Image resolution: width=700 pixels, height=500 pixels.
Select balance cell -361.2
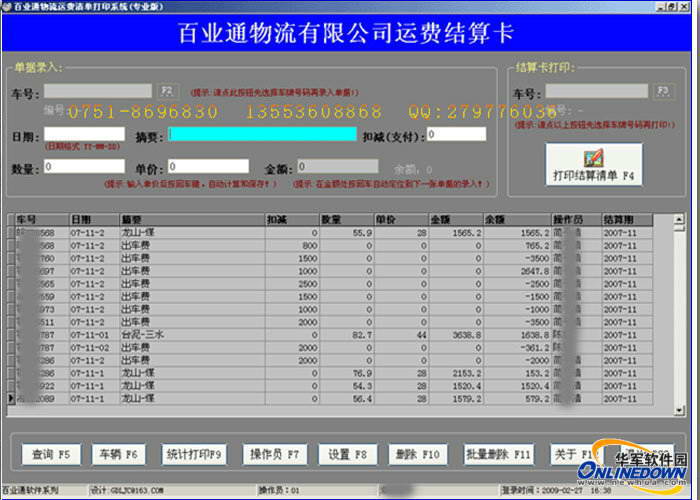pos(518,348)
